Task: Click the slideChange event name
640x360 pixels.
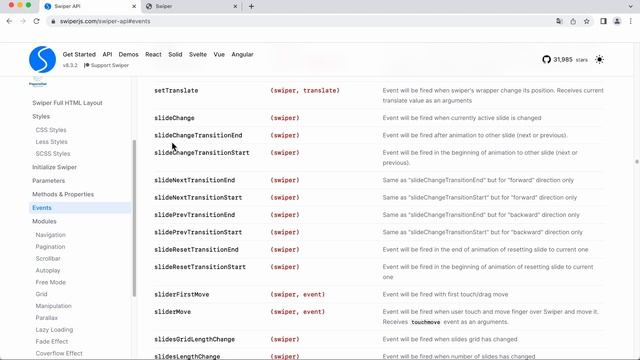Action: tap(174, 118)
